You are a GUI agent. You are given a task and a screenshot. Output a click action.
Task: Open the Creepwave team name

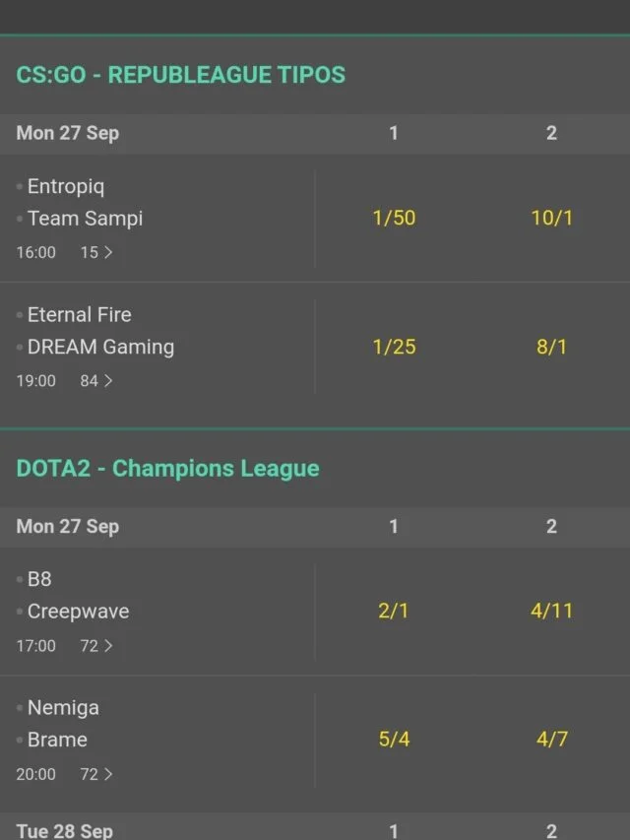click(78, 612)
